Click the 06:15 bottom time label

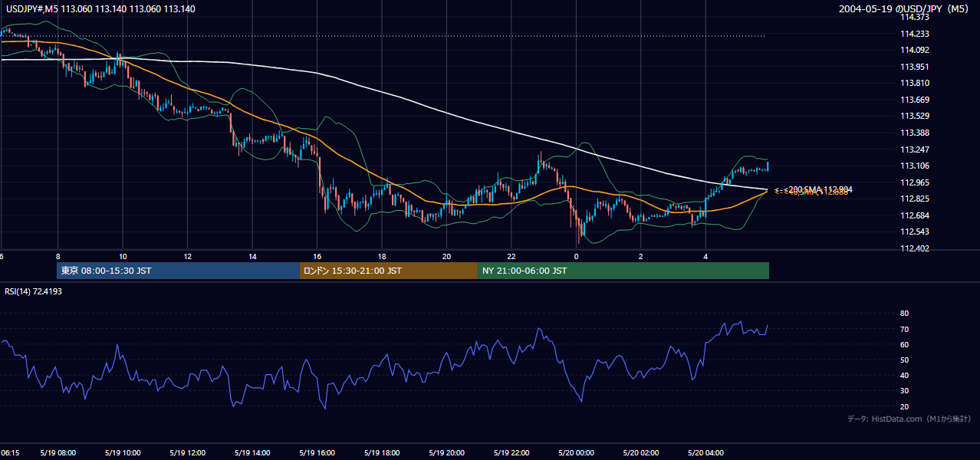coord(10,453)
